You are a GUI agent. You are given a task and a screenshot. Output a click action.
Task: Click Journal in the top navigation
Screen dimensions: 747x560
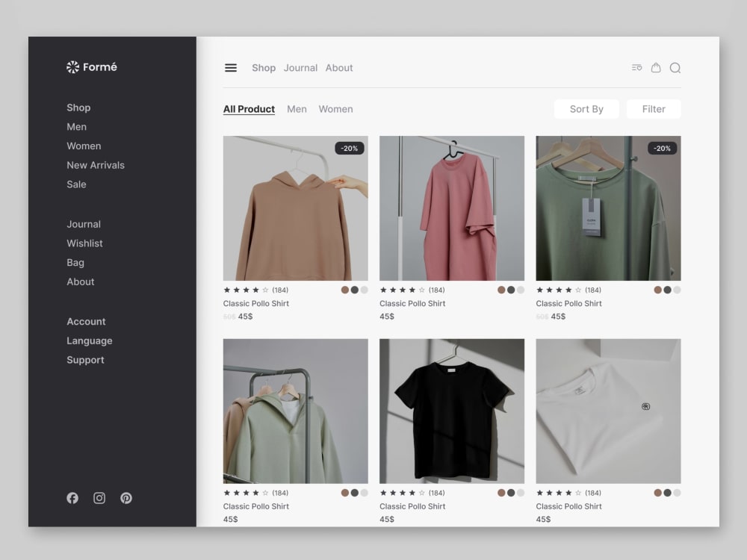(x=300, y=68)
